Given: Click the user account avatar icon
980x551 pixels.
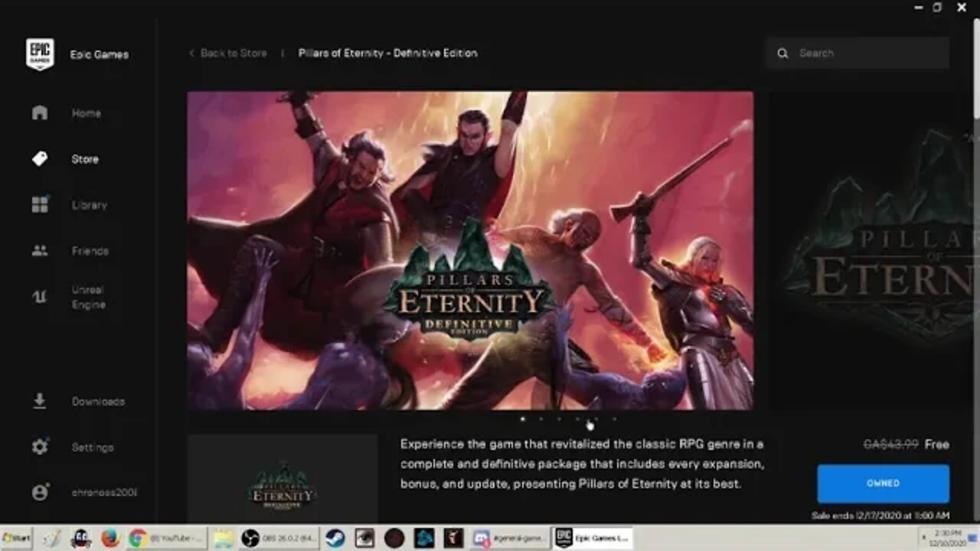Looking at the screenshot, I should [40, 493].
